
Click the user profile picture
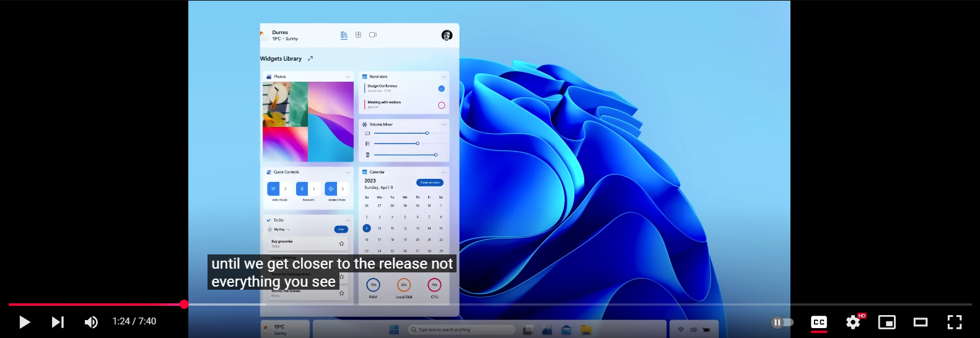point(447,35)
